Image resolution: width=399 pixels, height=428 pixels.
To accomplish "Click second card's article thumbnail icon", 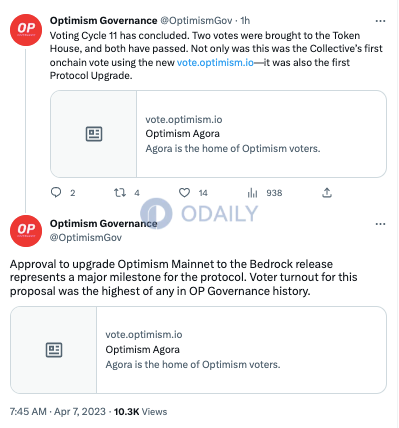I will tap(54, 350).
